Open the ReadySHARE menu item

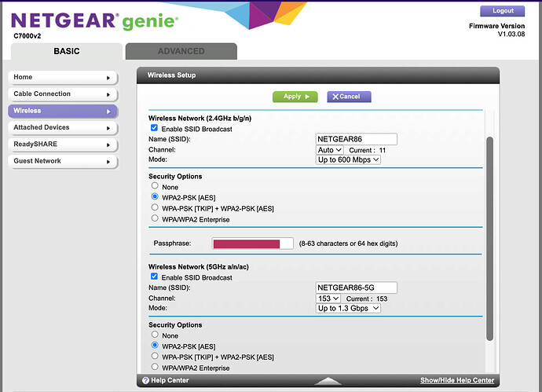click(63, 145)
